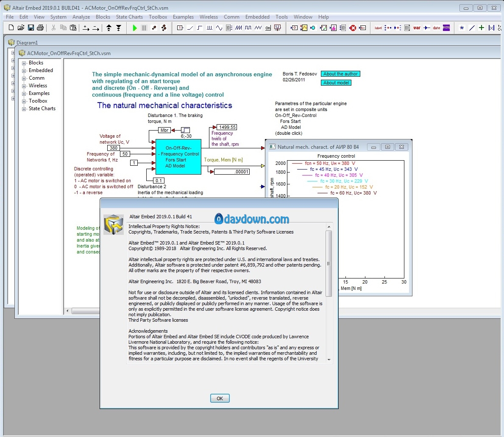Insert a sinusoid block from the toolbar

[x=219, y=28]
